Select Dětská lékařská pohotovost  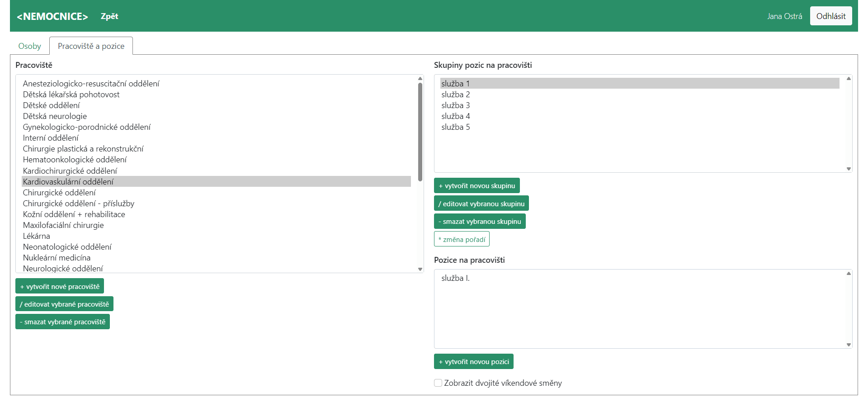[x=217, y=95]
